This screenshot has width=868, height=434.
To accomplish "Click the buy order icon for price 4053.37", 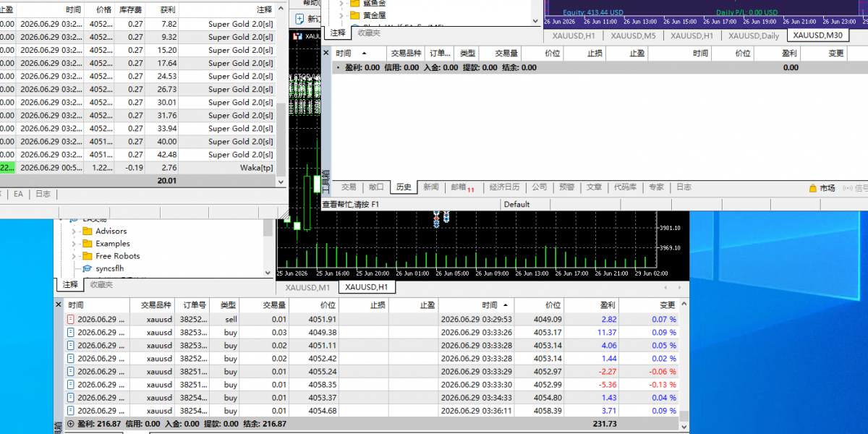I will tap(70, 397).
